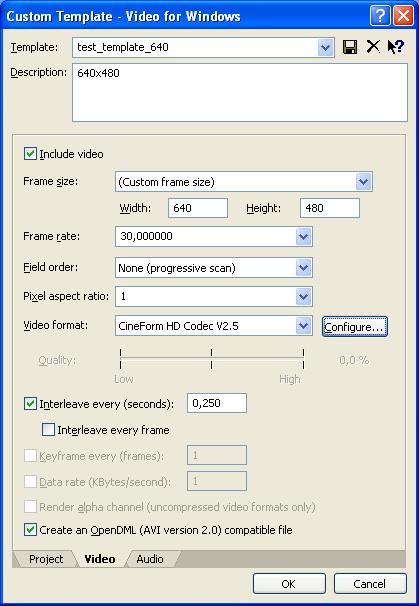Click the Configure... codec button
This screenshot has height=606, width=419.
coord(354,327)
